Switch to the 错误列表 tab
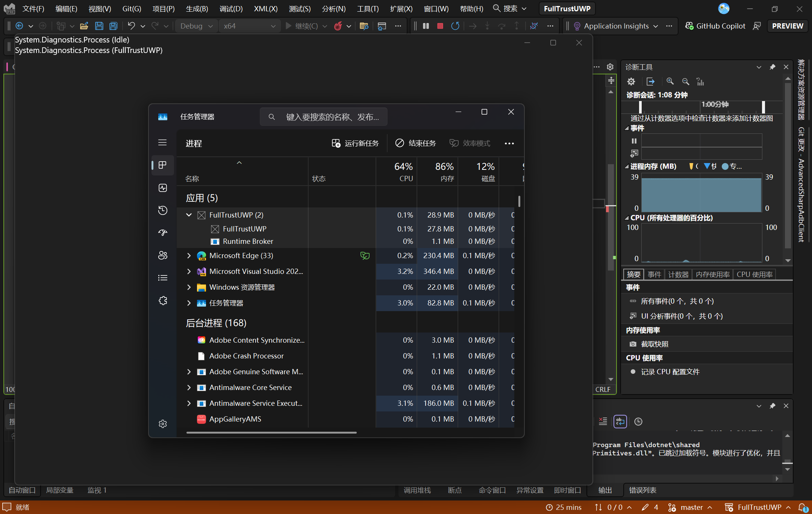This screenshot has width=812, height=514. [642, 490]
